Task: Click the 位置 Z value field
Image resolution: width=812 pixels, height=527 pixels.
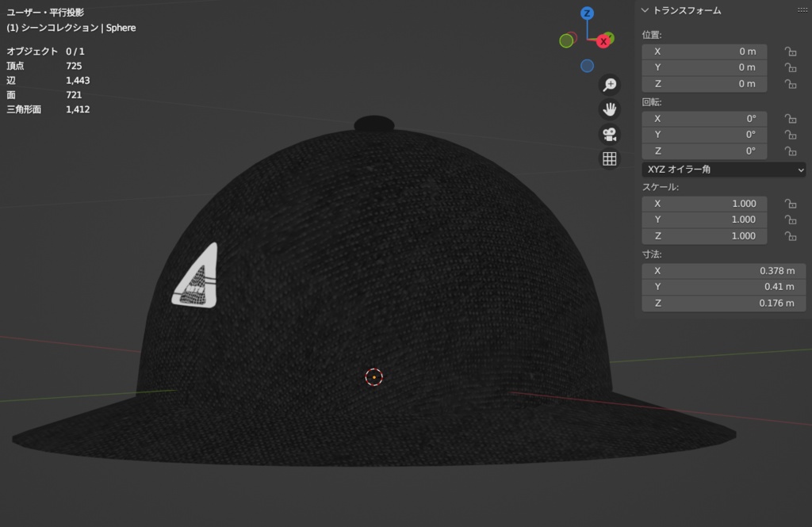Action: [x=704, y=83]
